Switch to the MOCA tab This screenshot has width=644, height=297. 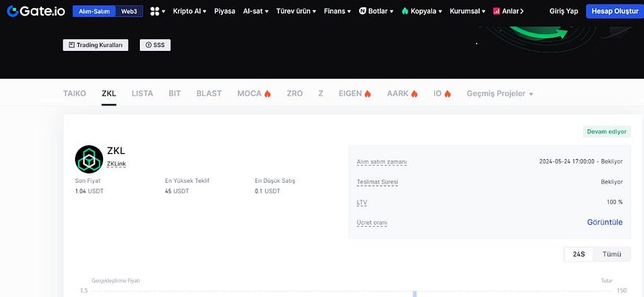coord(250,94)
